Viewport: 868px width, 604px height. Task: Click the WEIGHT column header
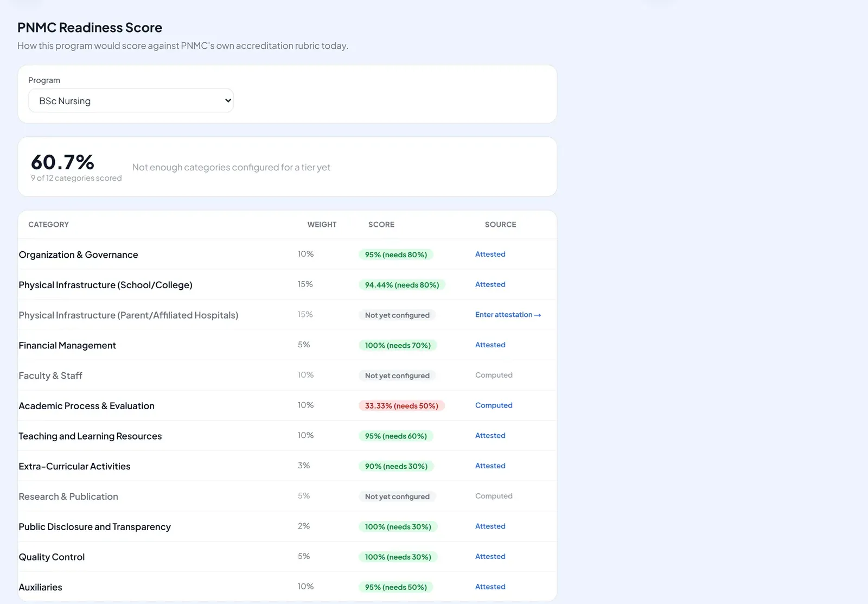click(322, 224)
